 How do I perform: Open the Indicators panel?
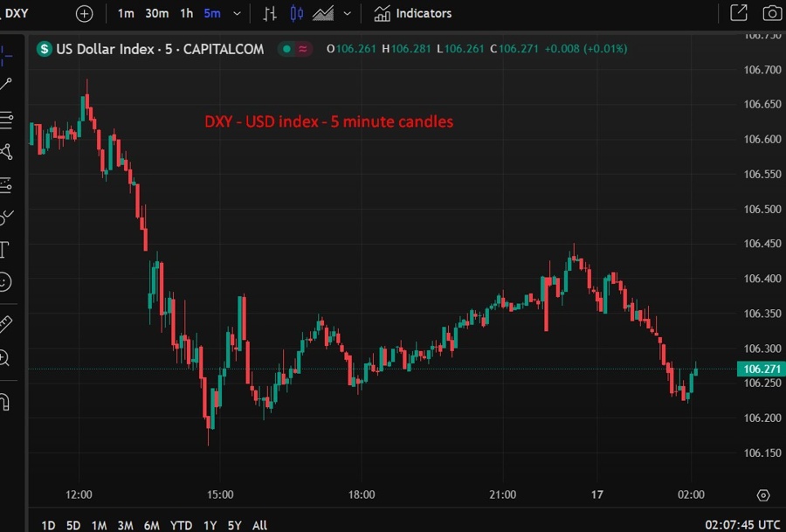(412, 13)
